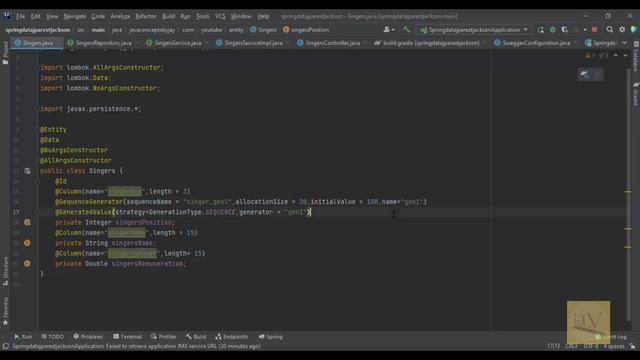Click the @Entity annotation in code
640x360 pixels.
(x=53, y=129)
